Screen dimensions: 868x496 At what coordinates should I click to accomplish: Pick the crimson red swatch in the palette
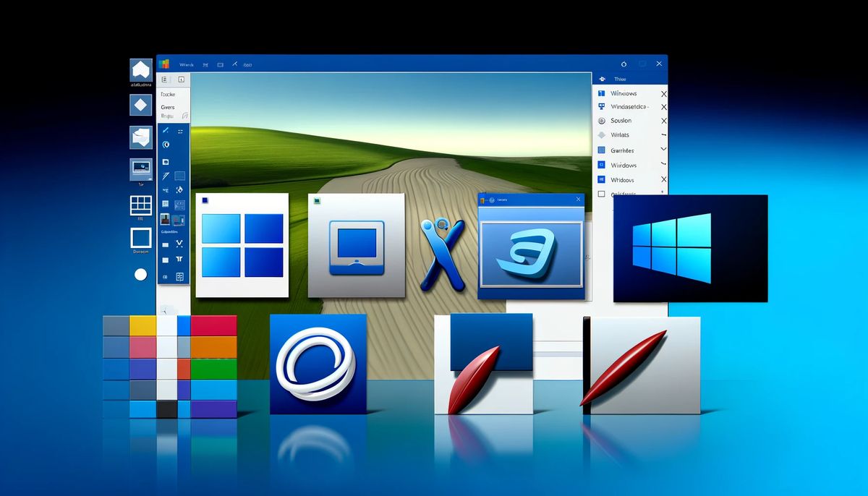[213, 326]
